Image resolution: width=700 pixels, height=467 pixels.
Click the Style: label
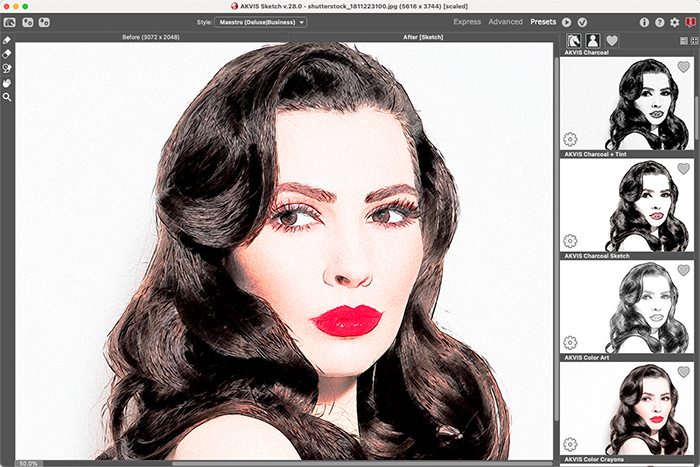tap(204, 22)
